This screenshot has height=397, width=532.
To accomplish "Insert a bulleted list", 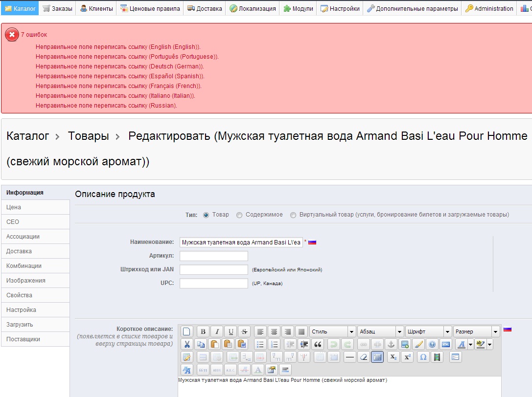I will coord(260,345).
